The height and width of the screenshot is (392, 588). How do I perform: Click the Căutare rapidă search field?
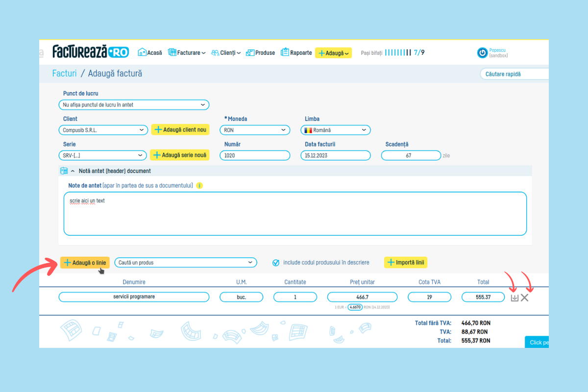coord(514,74)
